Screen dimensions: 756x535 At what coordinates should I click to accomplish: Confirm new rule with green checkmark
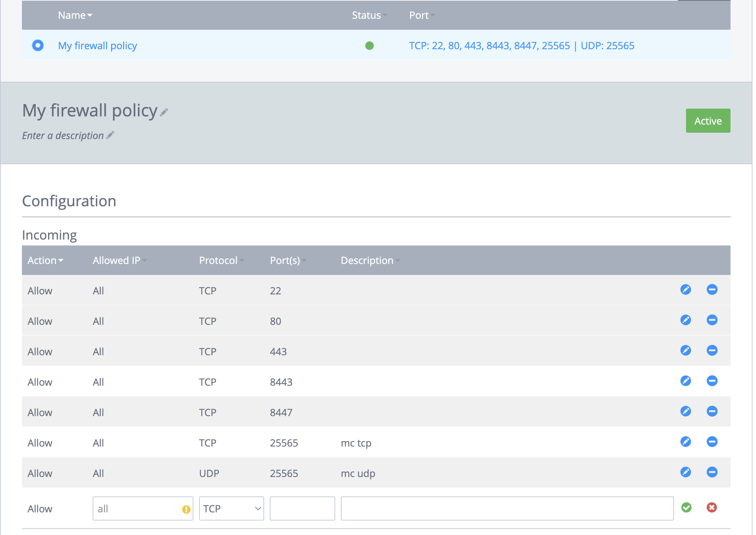(x=686, y=508)
